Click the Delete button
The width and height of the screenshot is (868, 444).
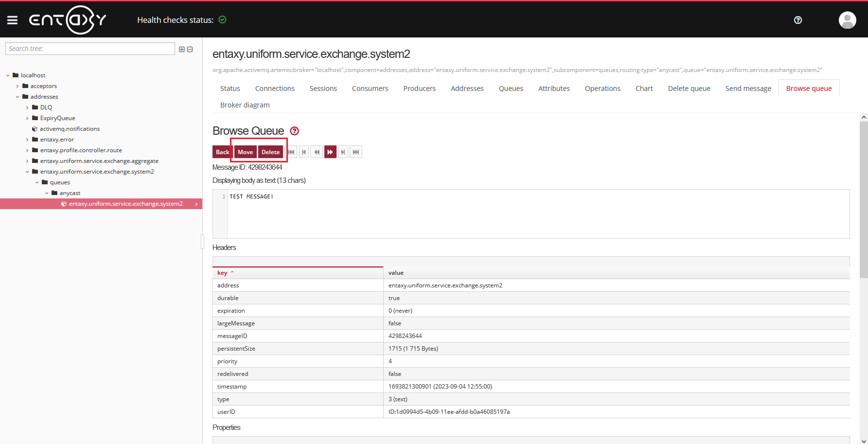270,152
